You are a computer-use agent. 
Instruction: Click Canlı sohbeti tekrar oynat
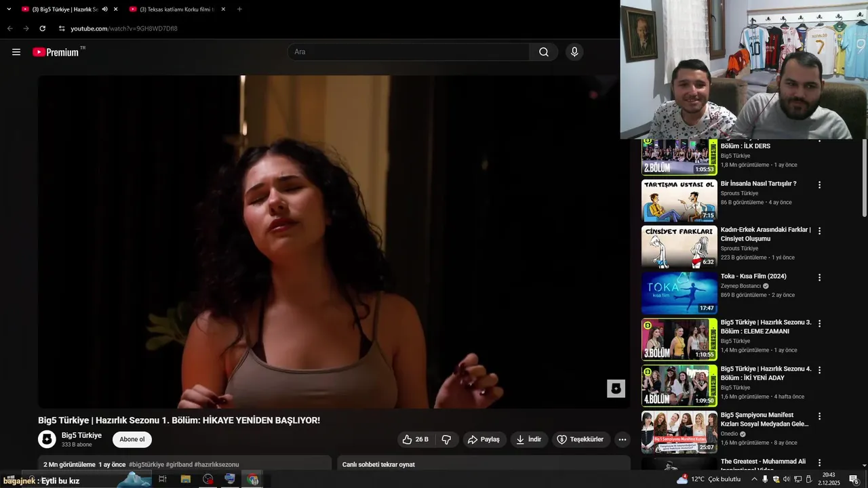click(x=378, y=464)
